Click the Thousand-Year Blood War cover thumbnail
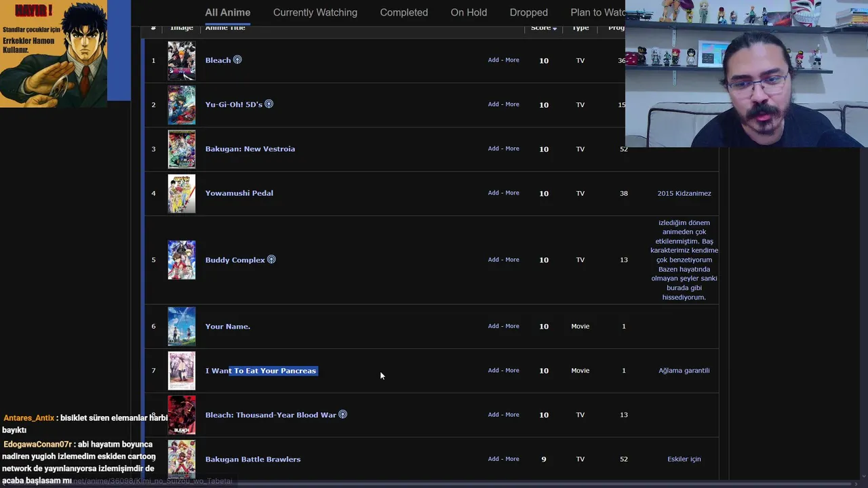The image size is (868, 488). pyautogui.click(x=182, y=415)
